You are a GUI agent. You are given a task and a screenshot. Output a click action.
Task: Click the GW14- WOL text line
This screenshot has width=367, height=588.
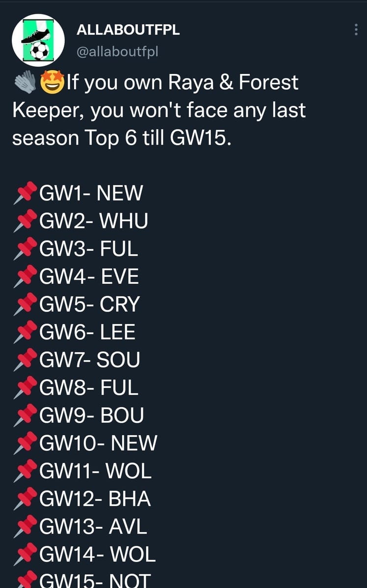97,555
